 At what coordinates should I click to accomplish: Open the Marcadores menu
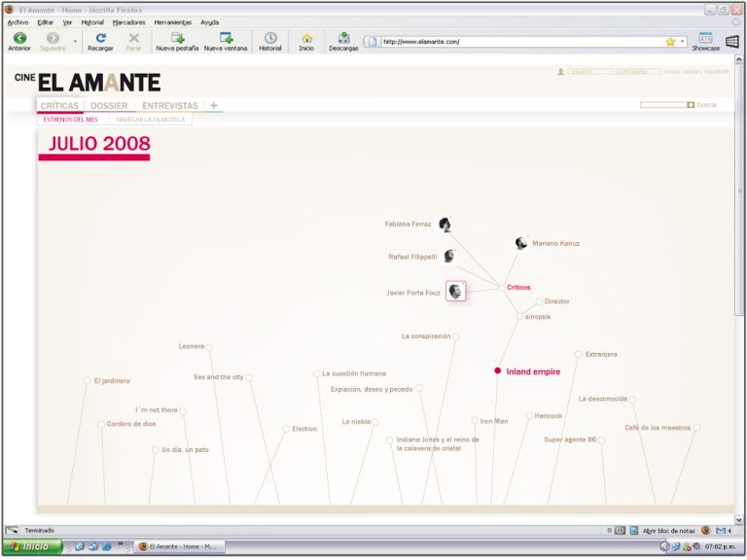tap(129, 22)
